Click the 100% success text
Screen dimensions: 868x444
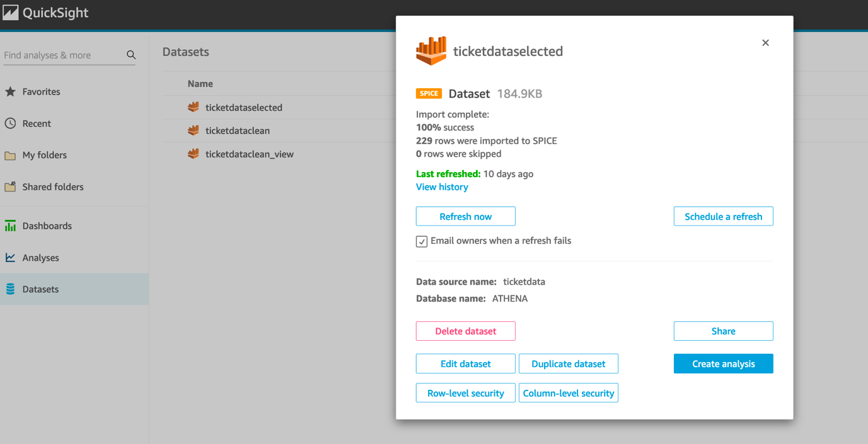click(x=445, y=127)
